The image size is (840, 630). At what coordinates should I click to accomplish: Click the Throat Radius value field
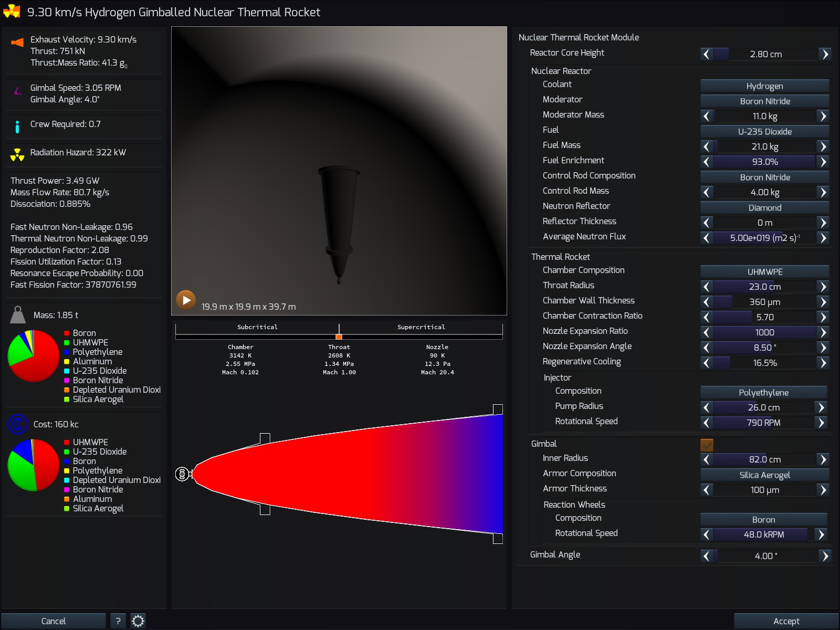764,287
